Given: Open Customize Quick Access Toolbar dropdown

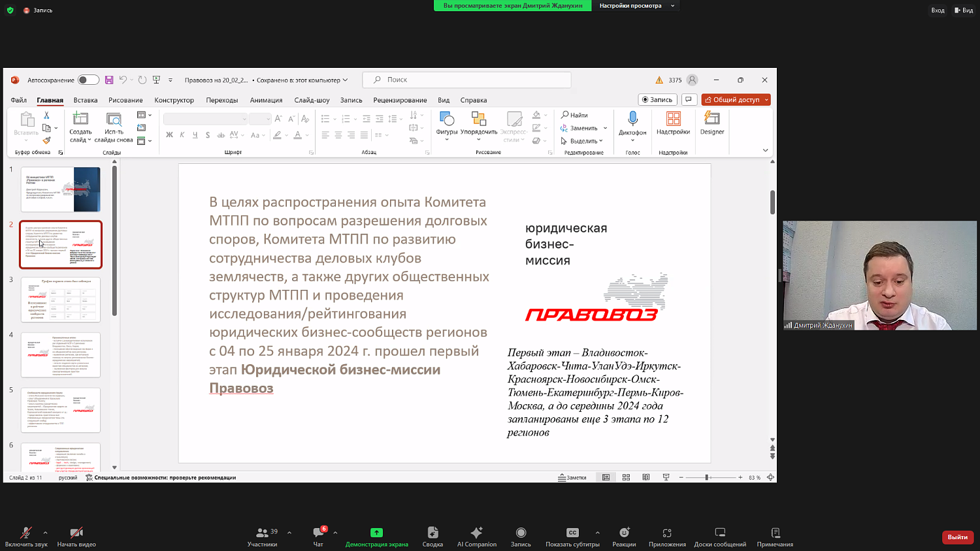Looking at the screenshot, I should [171, 80].
